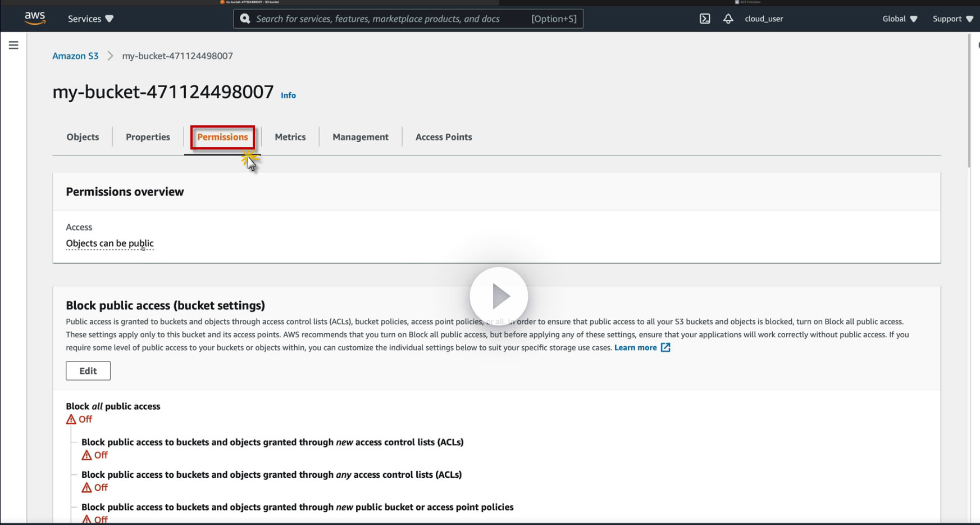Follow the Learn more link
The image size is (980, 525).
(635, 347)
